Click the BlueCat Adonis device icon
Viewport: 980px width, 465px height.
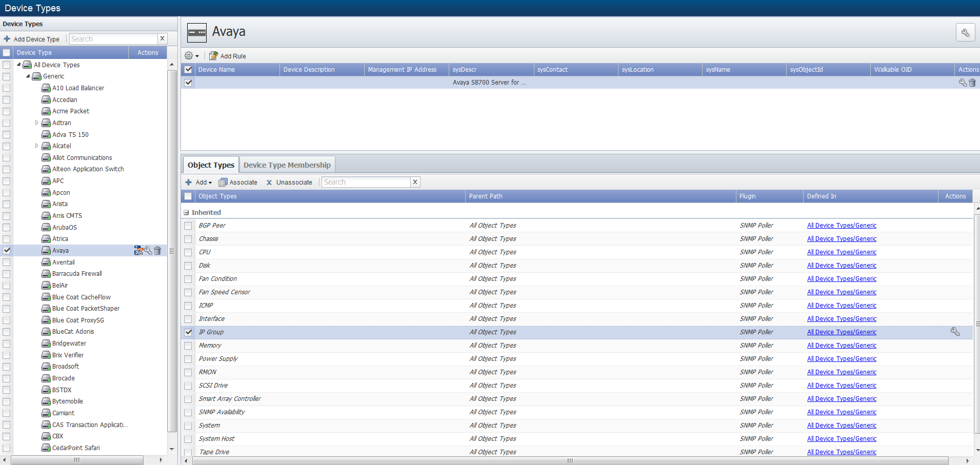46,332
